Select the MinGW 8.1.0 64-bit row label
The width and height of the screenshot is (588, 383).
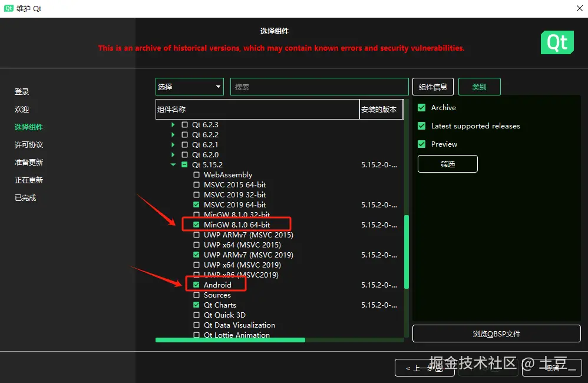[x=237, y=224]
